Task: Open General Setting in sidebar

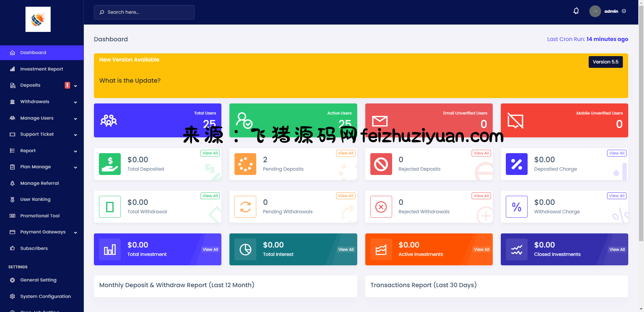Action: (38, 280)
